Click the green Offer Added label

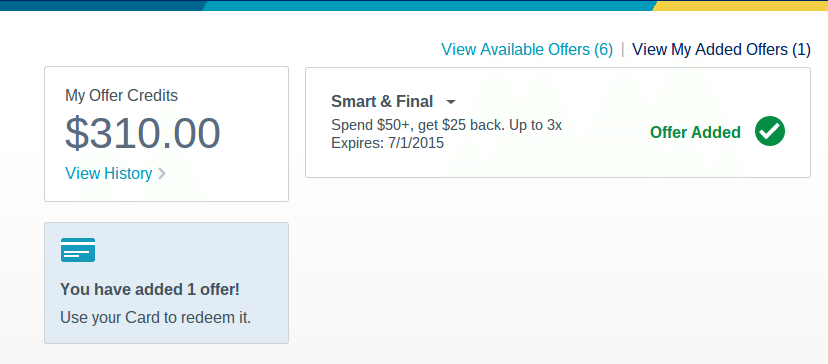coord(695,132)
